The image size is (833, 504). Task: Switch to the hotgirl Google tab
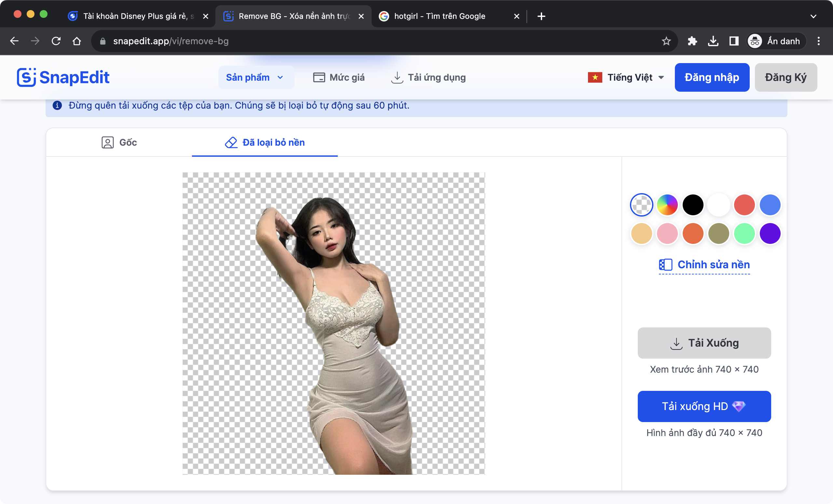449,16
